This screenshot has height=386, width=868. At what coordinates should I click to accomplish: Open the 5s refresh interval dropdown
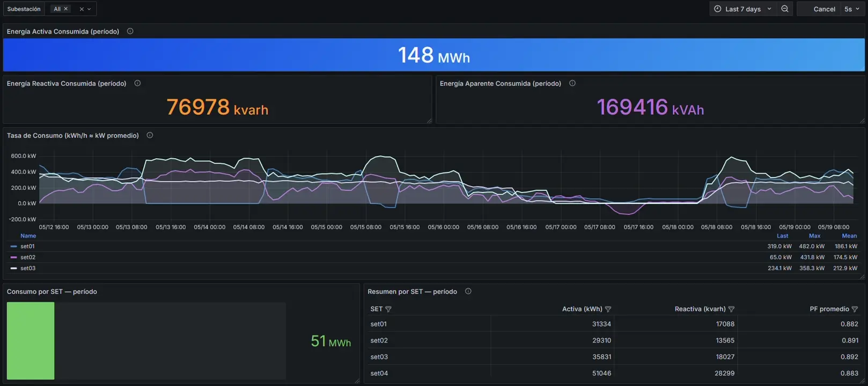point(852,9)
